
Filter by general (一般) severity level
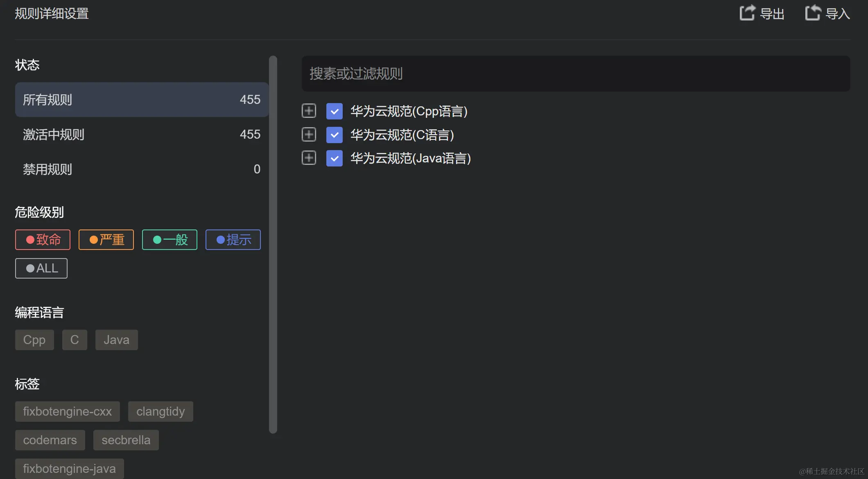tap(170, 240)
